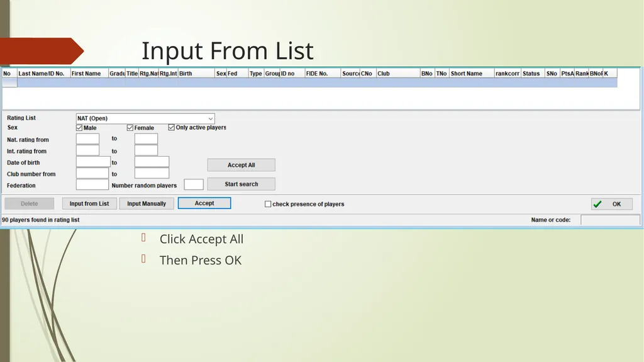Click the Input from List button
Viewport: 644px width, 362px height.
click(89, 203)
